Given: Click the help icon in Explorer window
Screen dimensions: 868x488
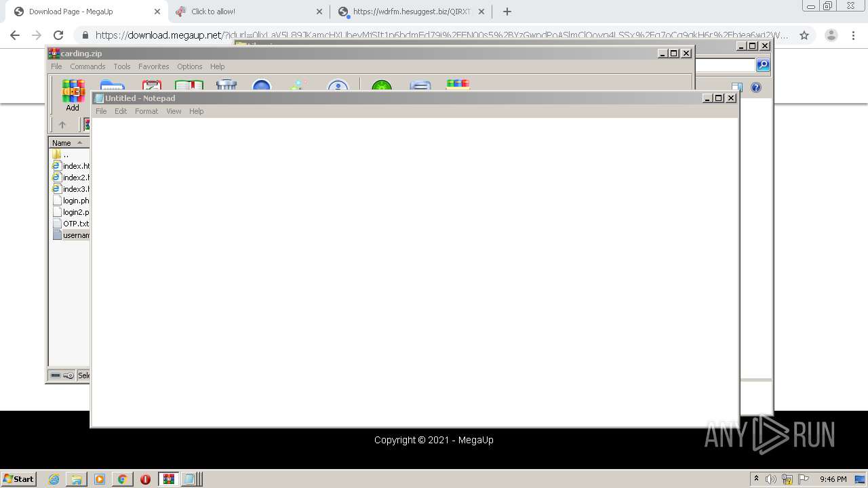Looking at the screenshot, I should [x=756, y=87].
